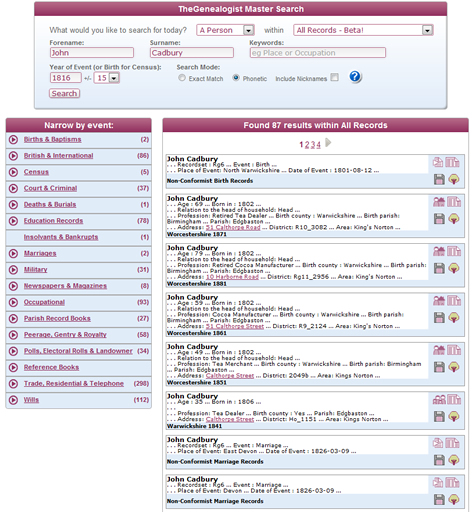Add Non-Conformist Birth Records result to family tree
Image resolution: width=475 pixels, height=512 pixels.
point(453,179)
